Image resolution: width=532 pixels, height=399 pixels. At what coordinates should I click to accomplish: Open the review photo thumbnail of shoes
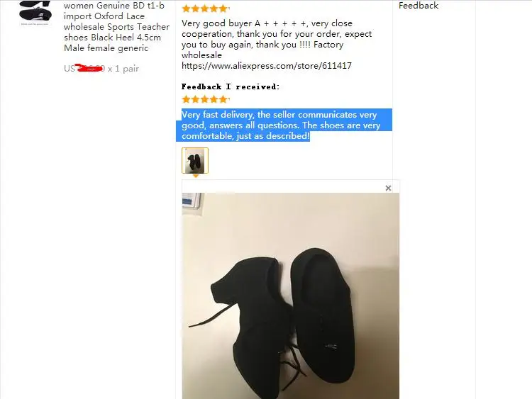tap(195, 161)
